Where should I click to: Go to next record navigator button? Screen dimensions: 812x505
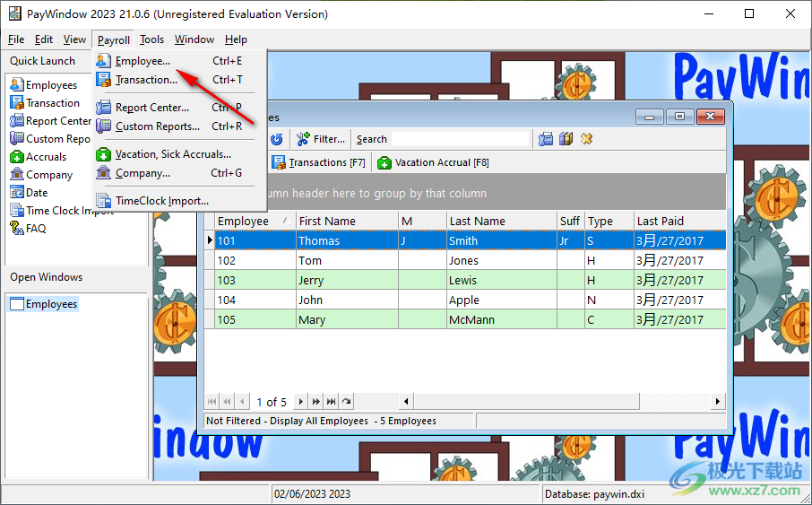coord(301,401)
